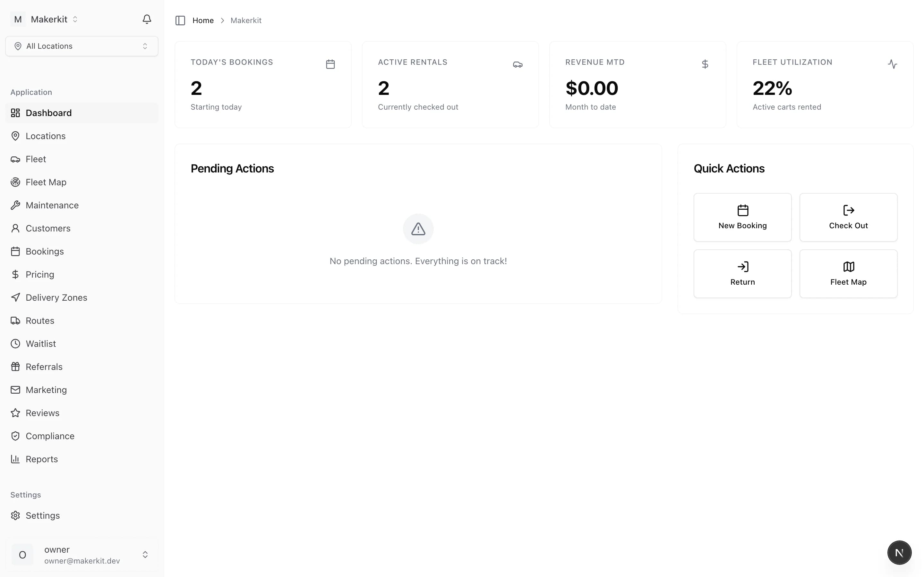This screenshot has height=577, width=924.
Task: Click the Routes truck icon
Action: pos(15,321)
